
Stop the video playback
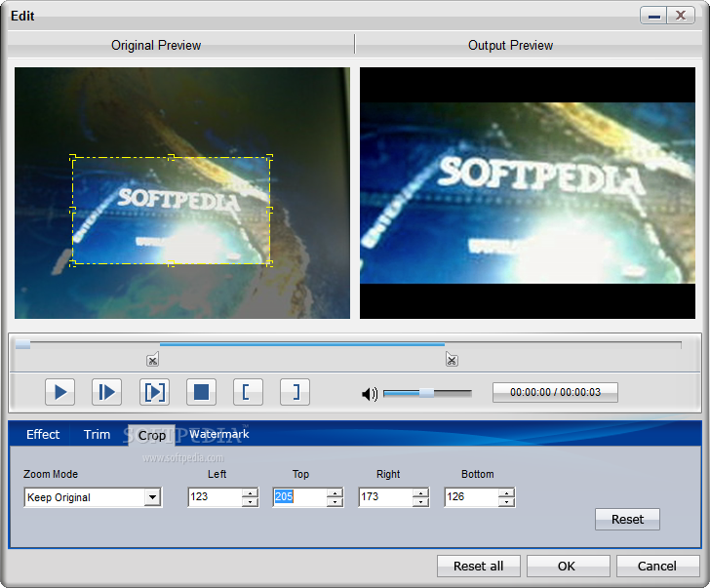pos(201,392)
